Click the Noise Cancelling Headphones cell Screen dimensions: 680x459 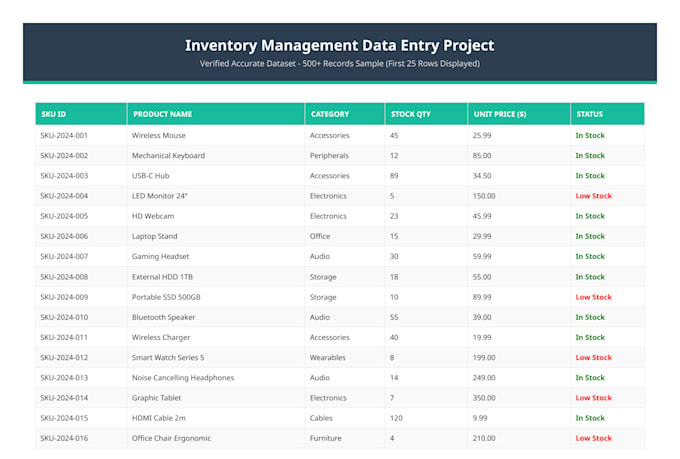[x=216, y=377]
